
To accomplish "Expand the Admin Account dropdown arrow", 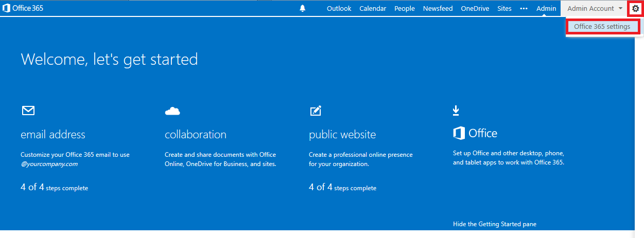I will coord(621,8).
